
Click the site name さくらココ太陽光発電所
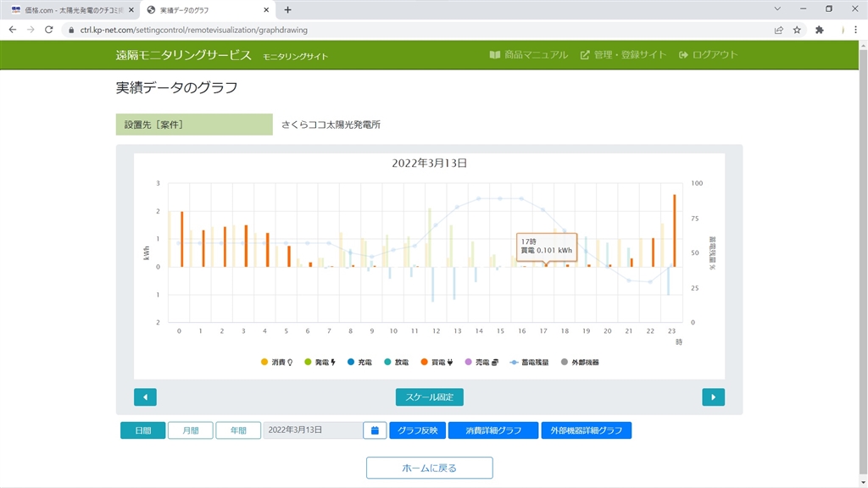click(x=331, y=125)
